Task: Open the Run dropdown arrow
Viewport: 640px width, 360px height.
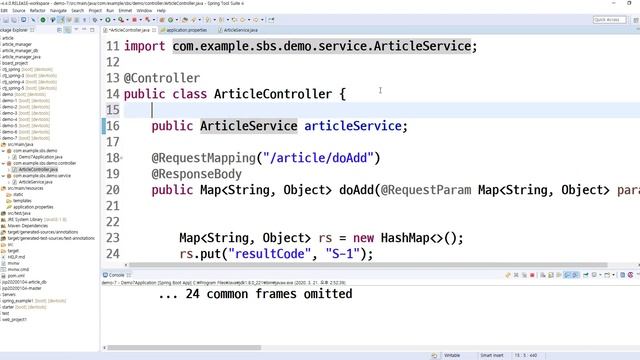Action: (114, 20)
